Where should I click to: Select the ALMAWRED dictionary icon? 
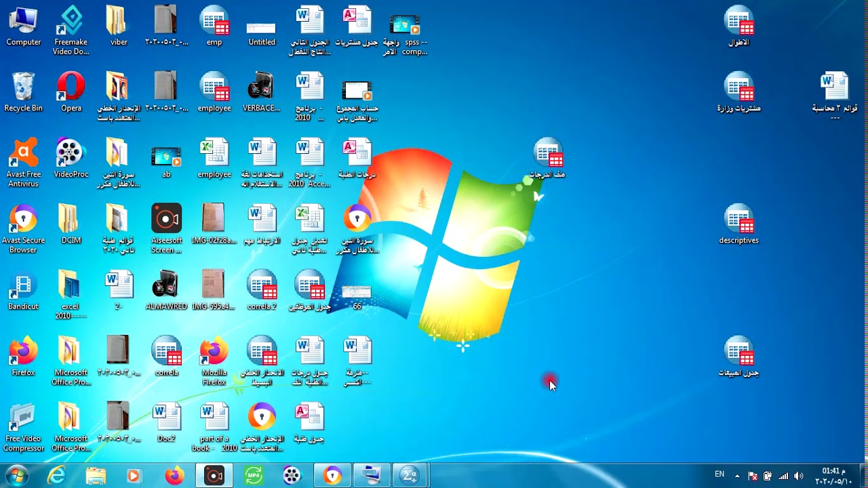point(166,290)
